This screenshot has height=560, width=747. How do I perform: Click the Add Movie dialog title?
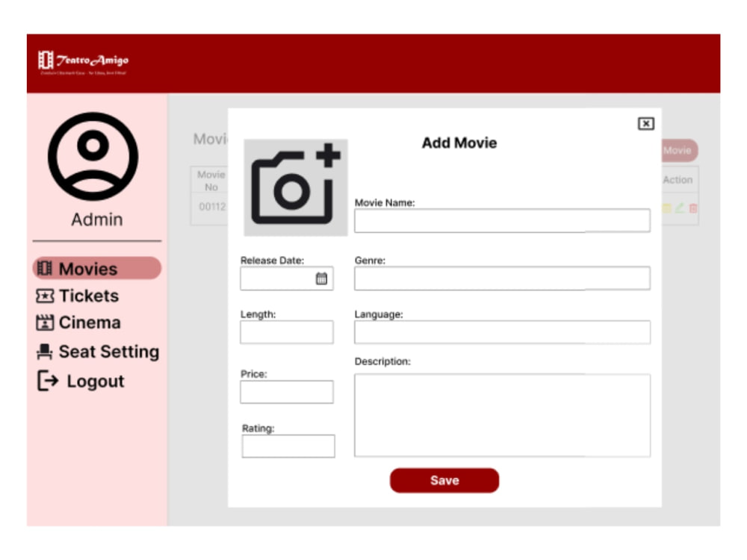click(459, 143)
